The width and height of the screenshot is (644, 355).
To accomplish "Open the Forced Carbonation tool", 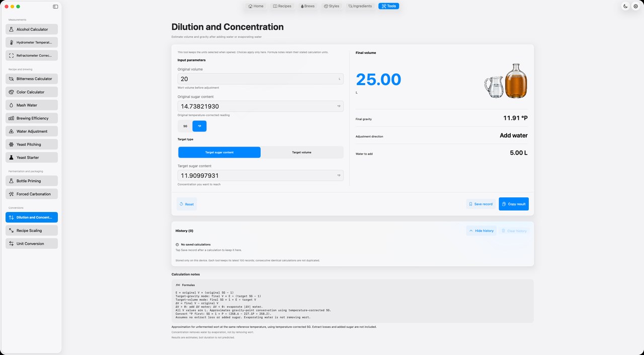I will coord(32,194).
